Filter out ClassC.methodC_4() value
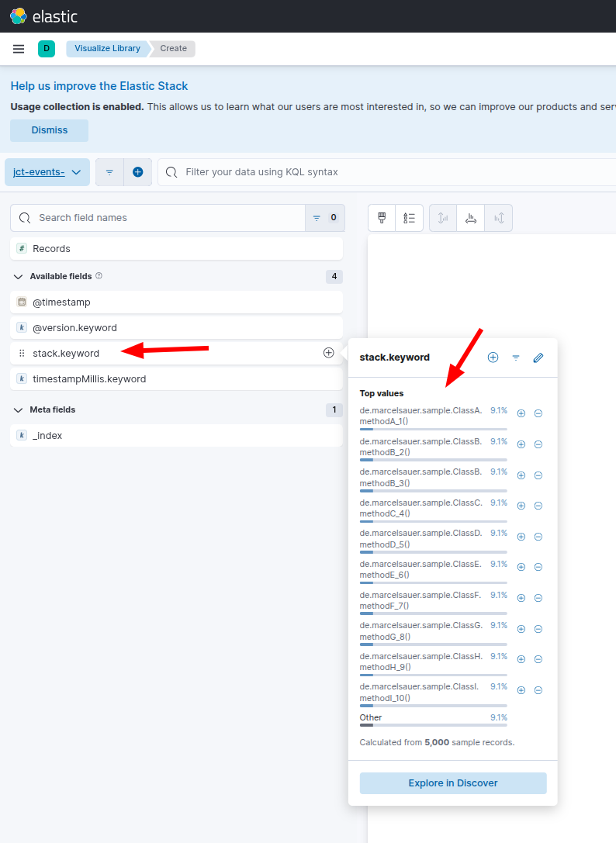 coord(538,506)
